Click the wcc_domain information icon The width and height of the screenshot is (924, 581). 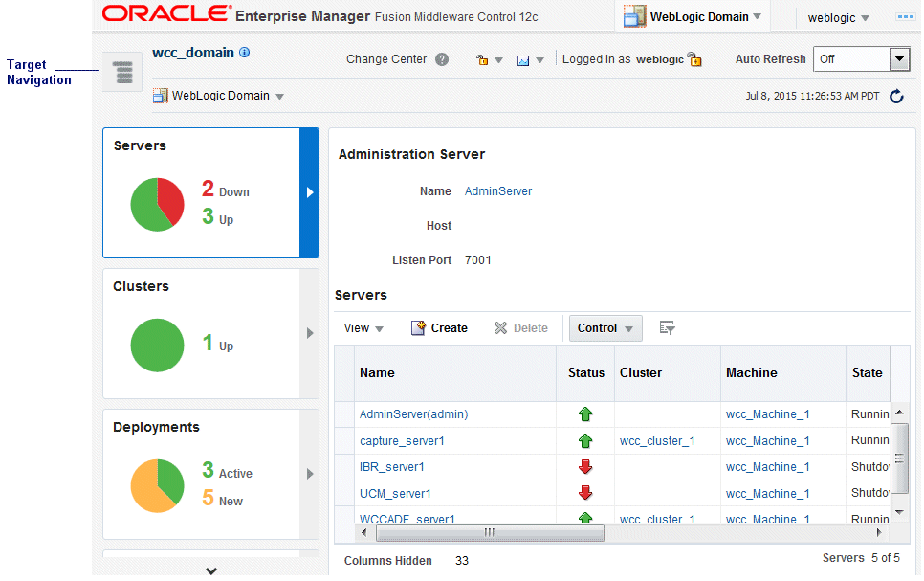(x=245, y=53)
